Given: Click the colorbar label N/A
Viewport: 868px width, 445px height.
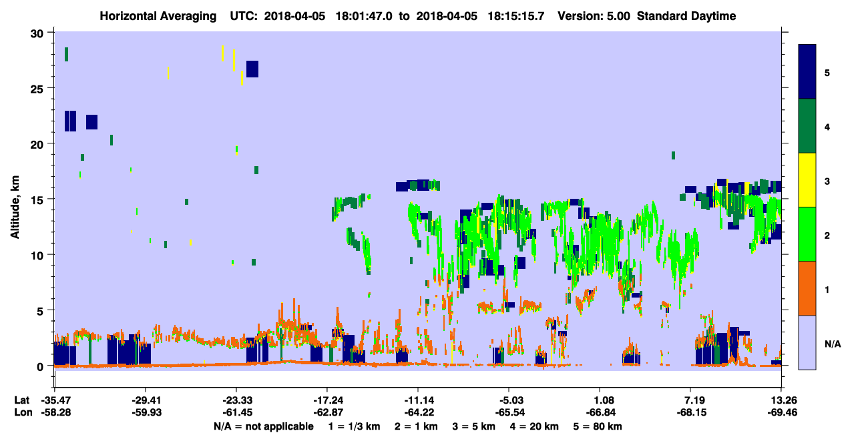Looking at the screenshot, I should tap(833, 344).
